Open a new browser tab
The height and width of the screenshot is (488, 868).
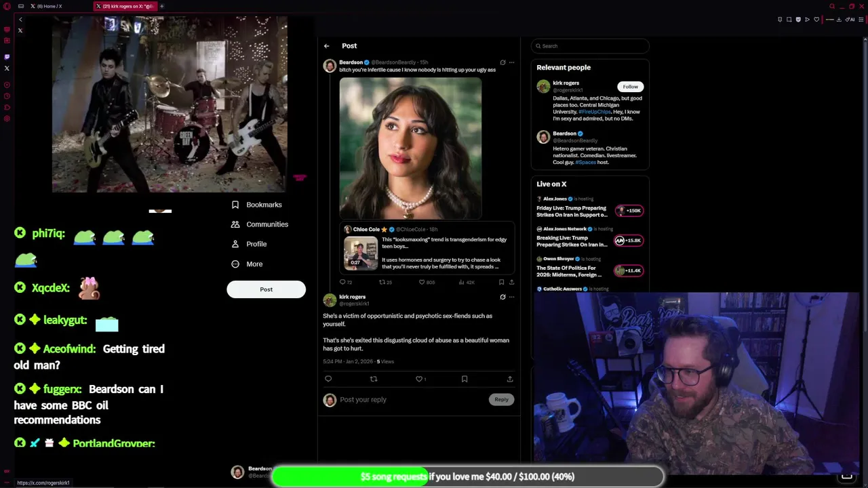click(162, 6)
